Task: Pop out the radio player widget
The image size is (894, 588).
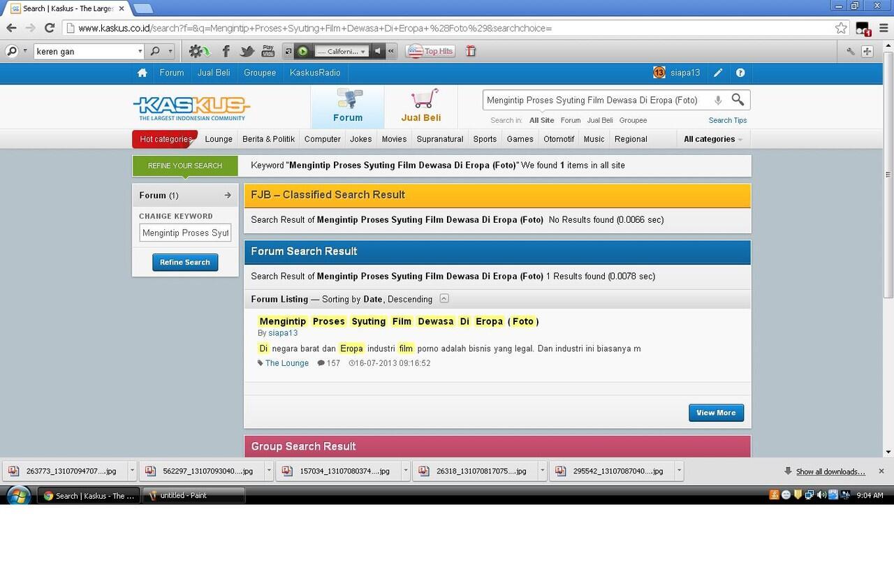Action: [288, 51]
